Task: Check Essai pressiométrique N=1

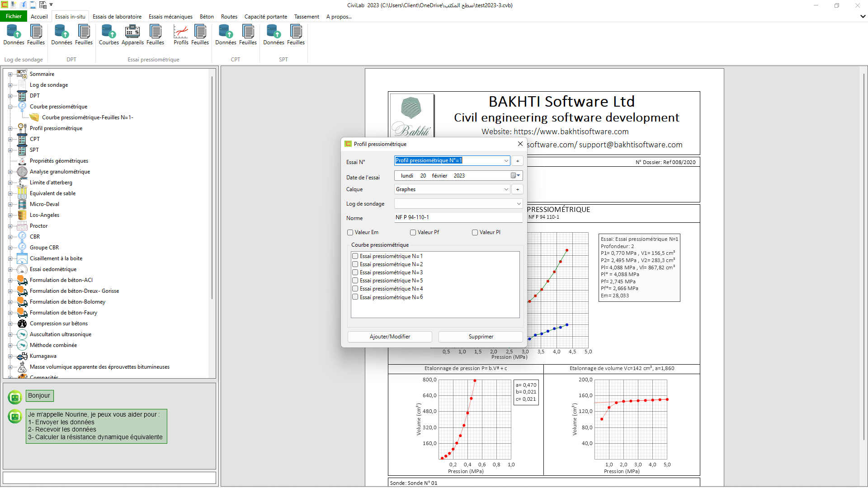Action: 355,256
